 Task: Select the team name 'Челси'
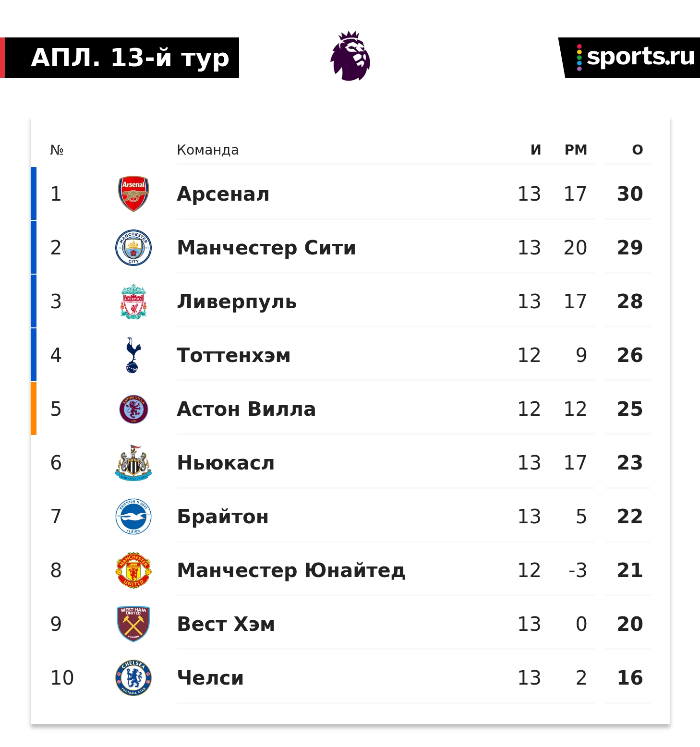pyautogui.click(x=210, y=678)
